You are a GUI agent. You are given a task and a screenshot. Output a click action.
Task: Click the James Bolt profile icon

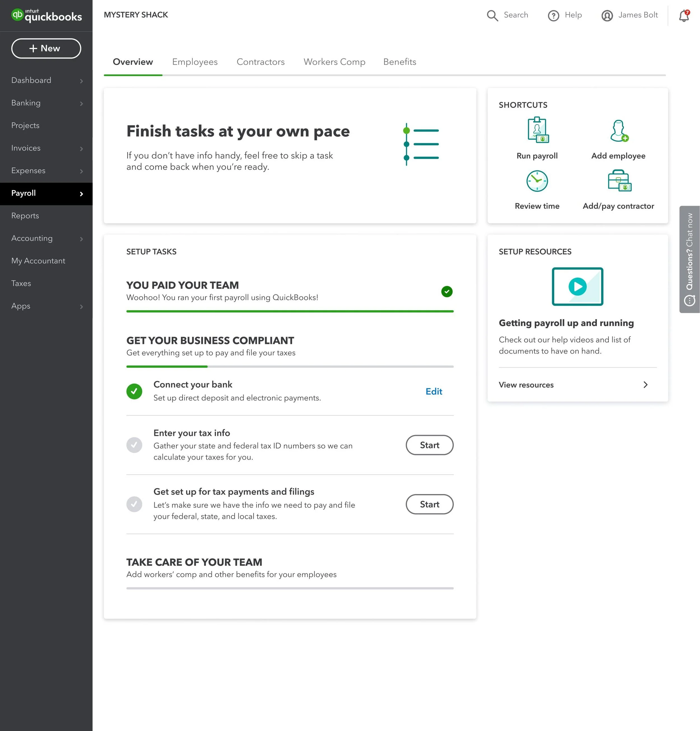607,16
